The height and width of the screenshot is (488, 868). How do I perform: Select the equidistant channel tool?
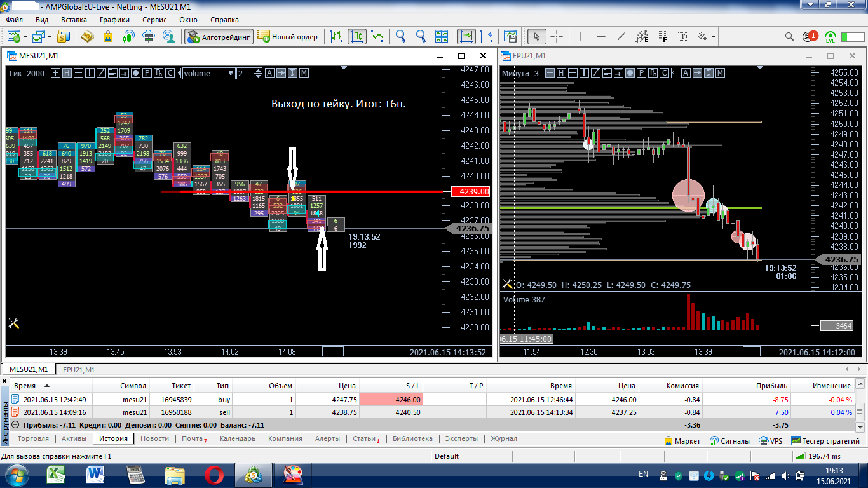[642, 36]
